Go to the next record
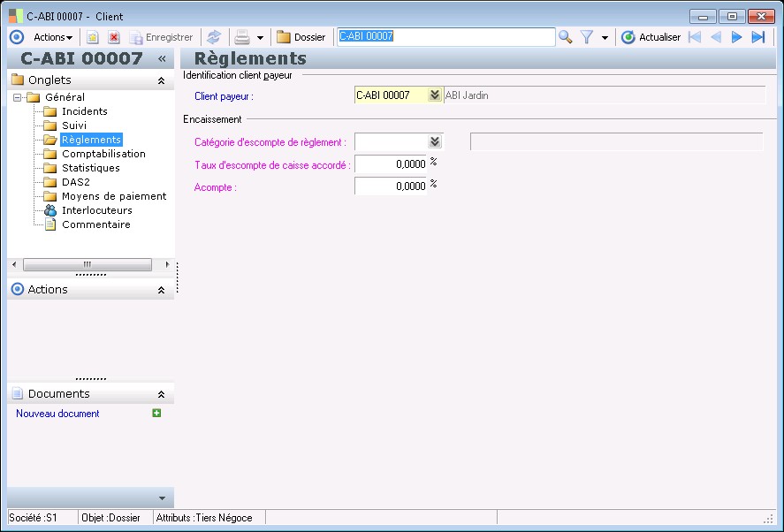 (x=736, y=37)
